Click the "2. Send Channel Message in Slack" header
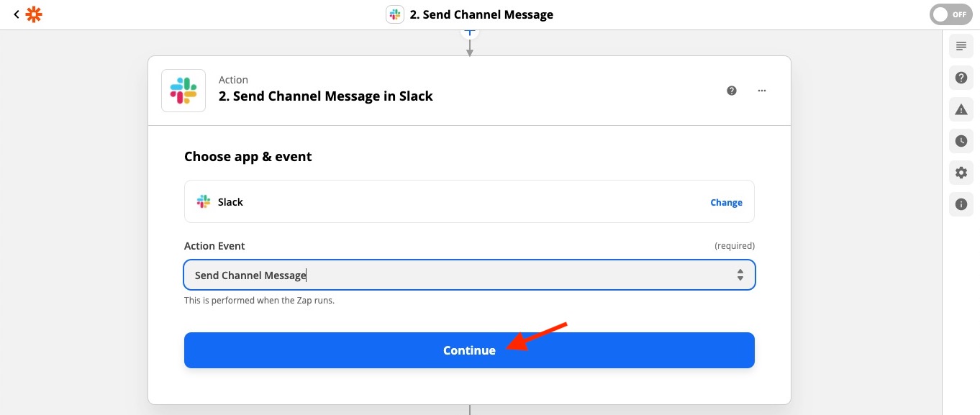 pyautogui.click(x=325, y=96)
